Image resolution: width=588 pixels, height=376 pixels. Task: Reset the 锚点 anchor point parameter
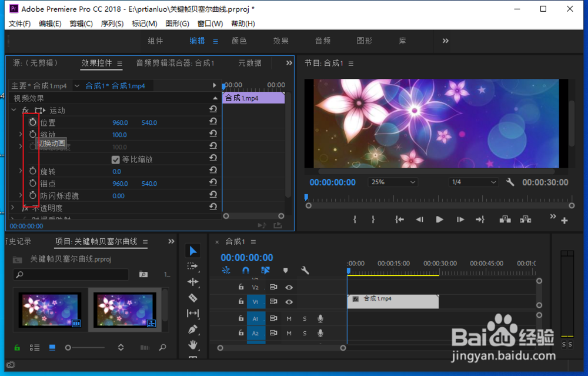pyautogui.click(x=213, y=182)
